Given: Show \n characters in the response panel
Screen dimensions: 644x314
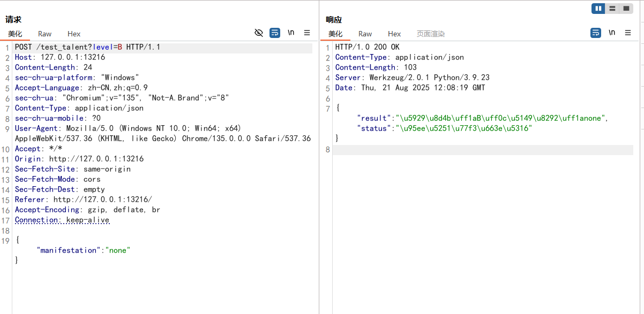Looking at the screenshot, I should (x=612, y=33).
